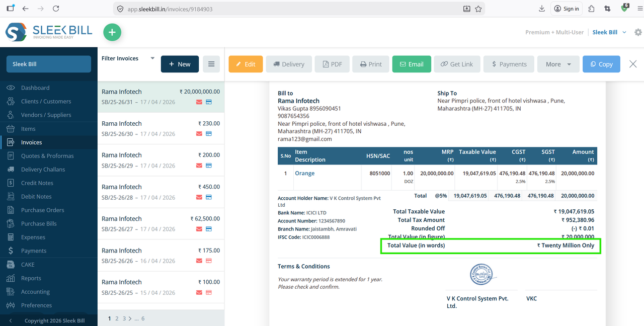Click the Expenses calculator icon

(11, 237)
